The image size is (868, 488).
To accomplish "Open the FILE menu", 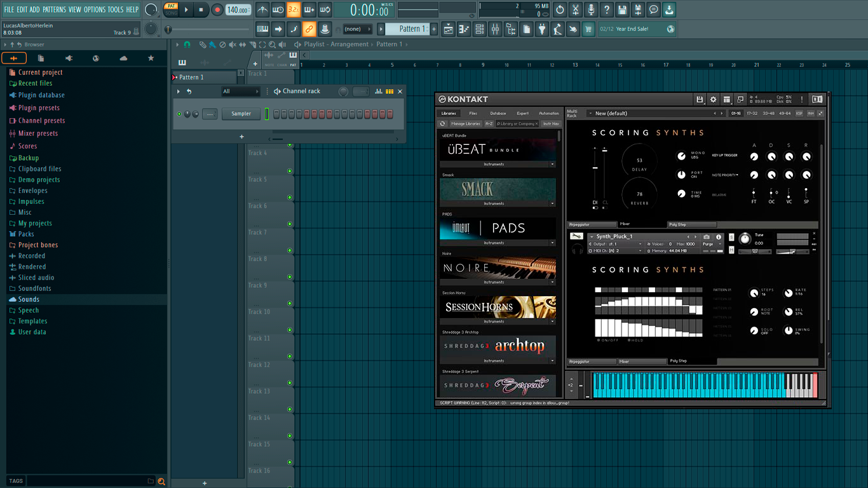I will pos(9,10).
